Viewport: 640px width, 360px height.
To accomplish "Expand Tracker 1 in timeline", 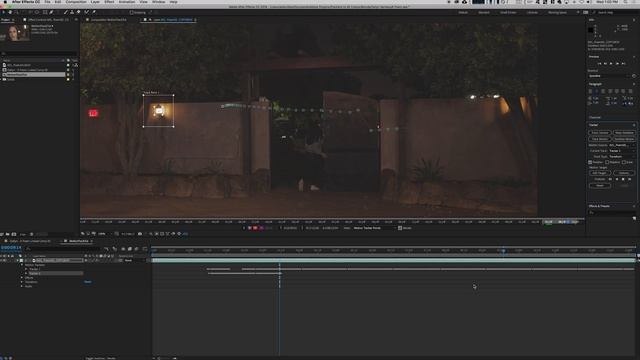I will click(26, 269).
